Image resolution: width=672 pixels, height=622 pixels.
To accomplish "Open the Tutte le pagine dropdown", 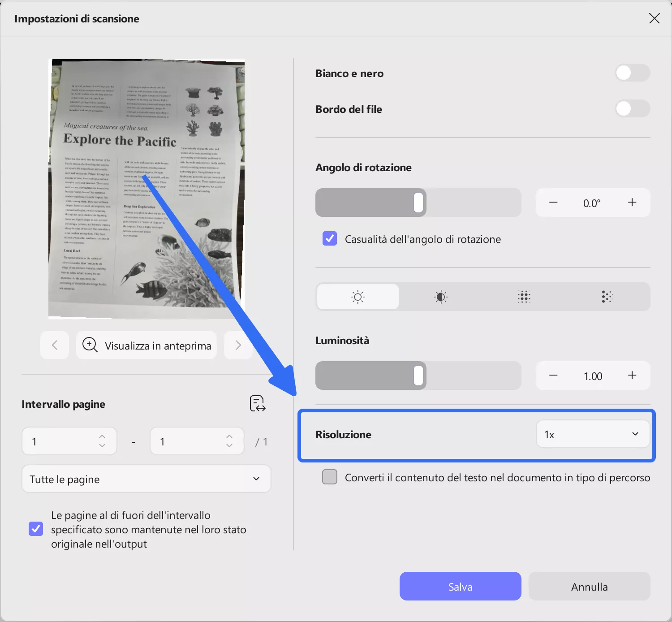I will pyautogui.click(x=146, y=479).
